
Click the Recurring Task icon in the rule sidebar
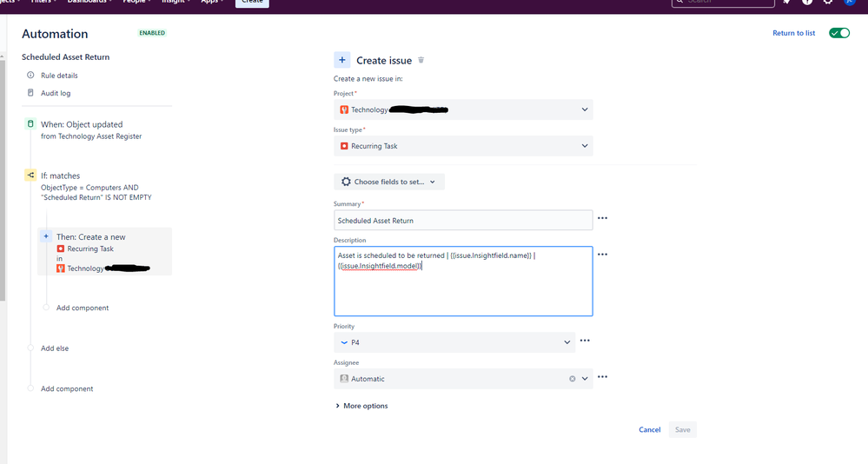pyautogui.click(x=61, y=249)
